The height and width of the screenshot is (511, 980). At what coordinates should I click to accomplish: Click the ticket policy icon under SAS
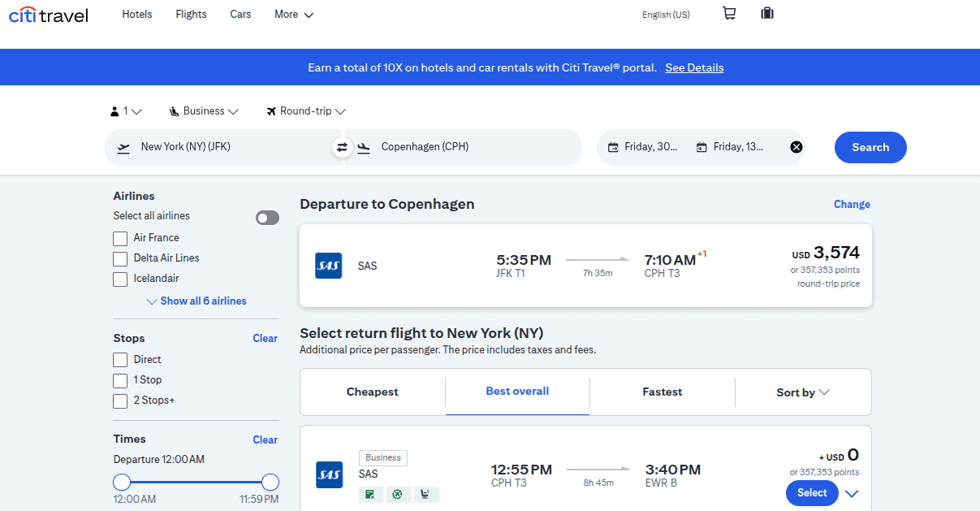click(x=370, y=494)
